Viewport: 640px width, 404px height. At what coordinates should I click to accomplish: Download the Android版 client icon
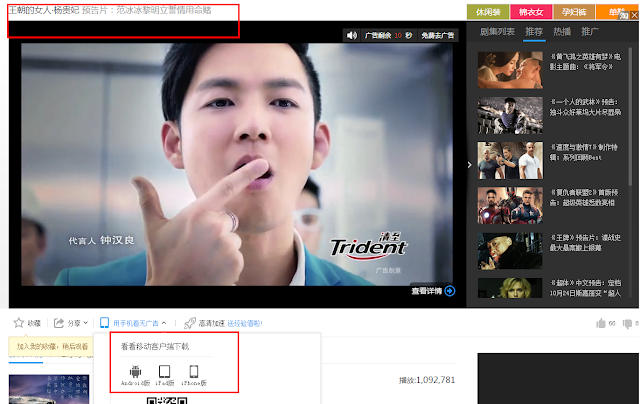(136, 371)
